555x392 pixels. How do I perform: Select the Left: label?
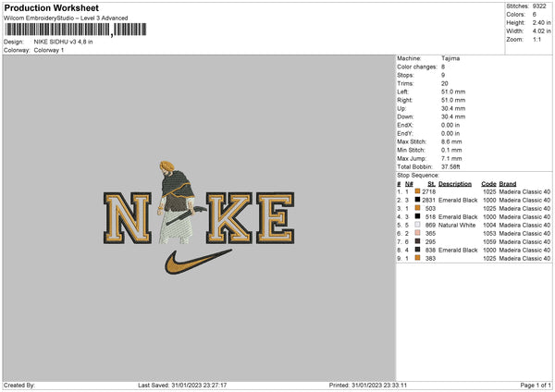402,92
